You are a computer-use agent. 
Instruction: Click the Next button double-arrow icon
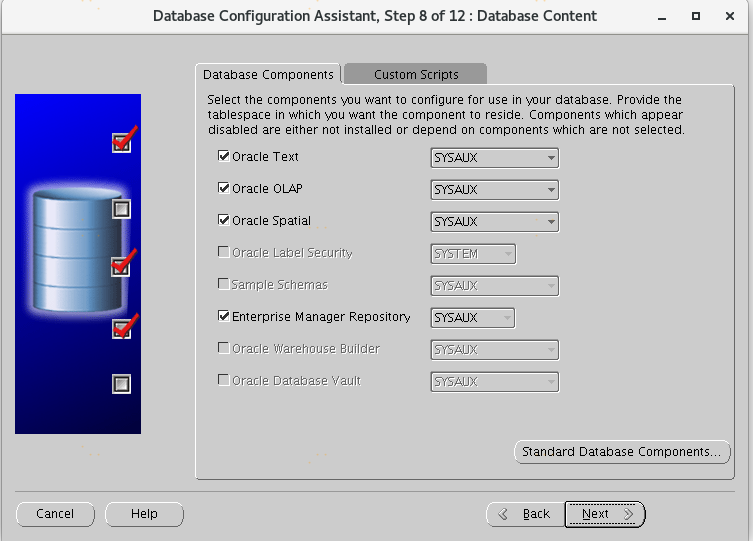(x=628, y=514)
